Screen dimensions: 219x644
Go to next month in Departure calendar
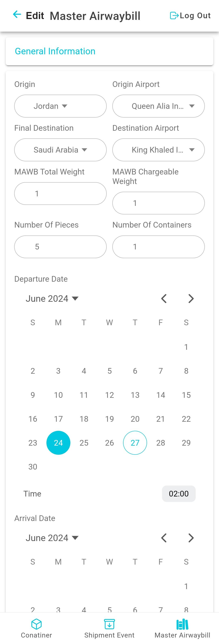click(x=191, y=298)
